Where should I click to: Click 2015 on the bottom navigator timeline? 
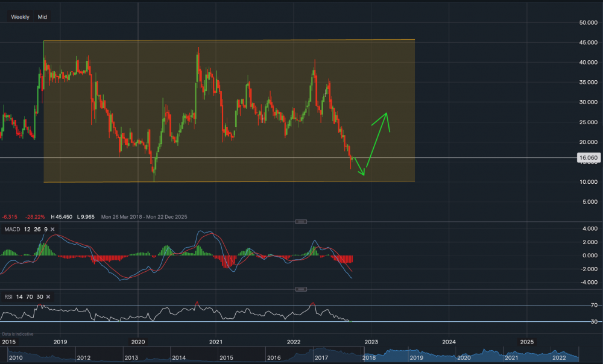point(226,358)
